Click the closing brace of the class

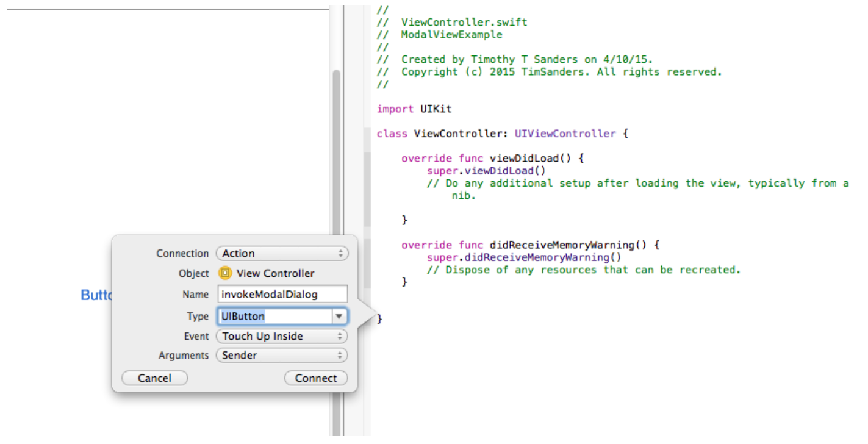pos(380,318)
